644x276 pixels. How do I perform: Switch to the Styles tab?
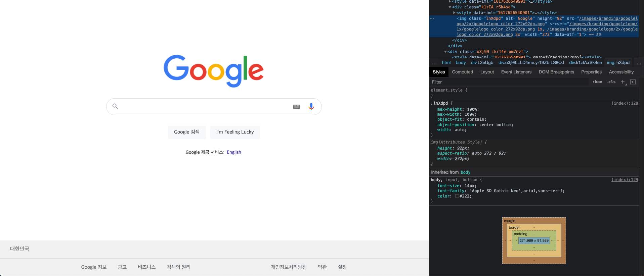point(439,72)
